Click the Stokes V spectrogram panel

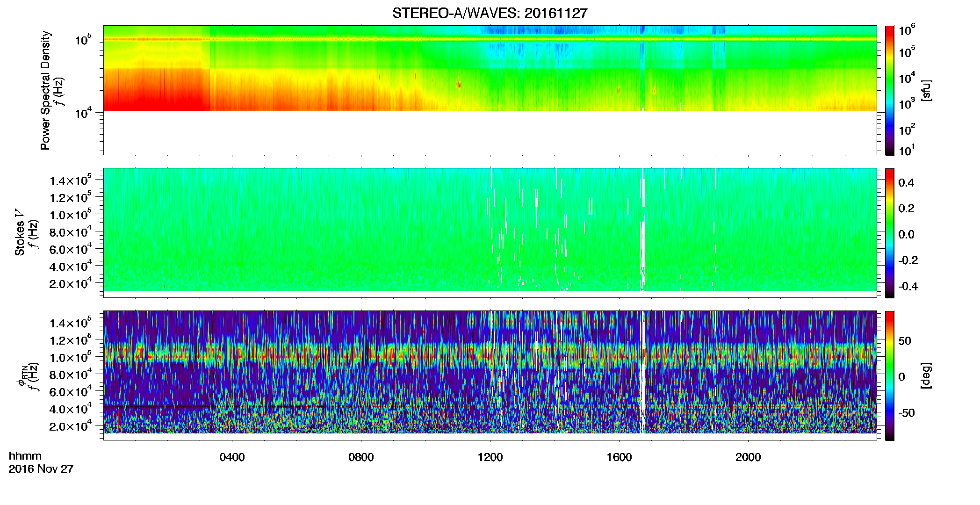pyautogui.click(x=490, y=233)
